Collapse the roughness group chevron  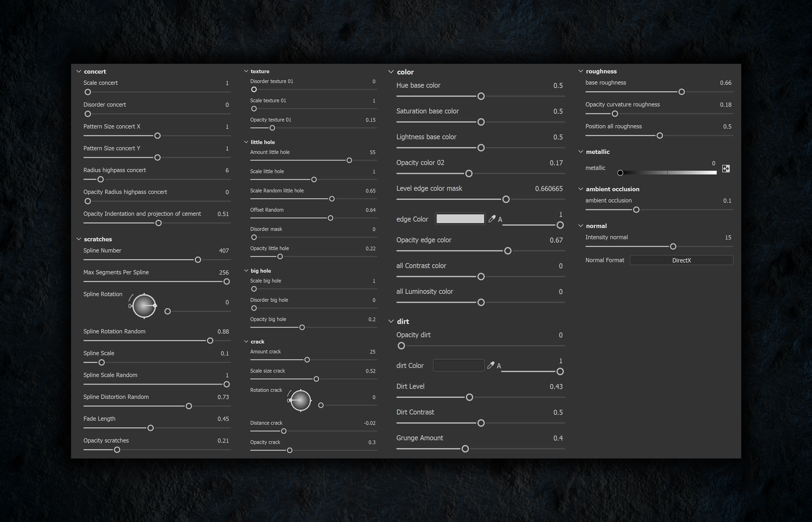(581, 71)
